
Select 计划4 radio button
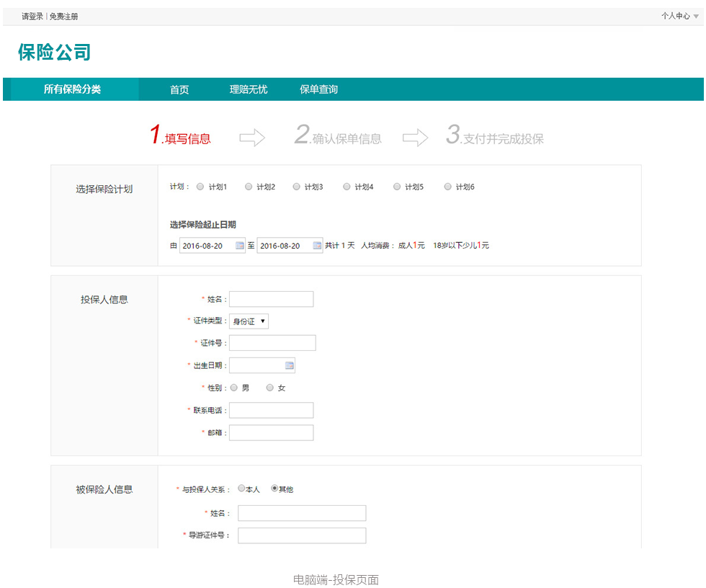click(x=347, y=187)
